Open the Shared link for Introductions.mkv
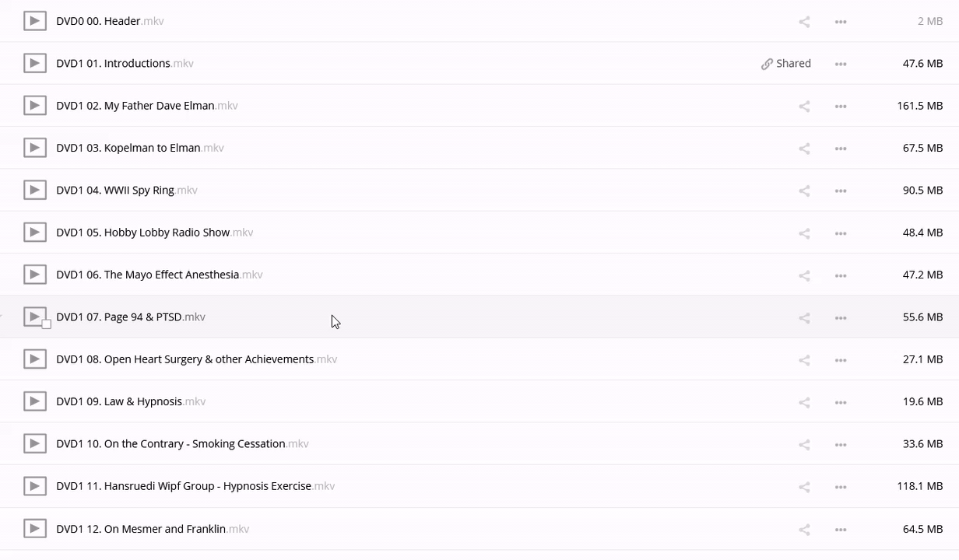 pyautogui.click(x=786, y=64)
